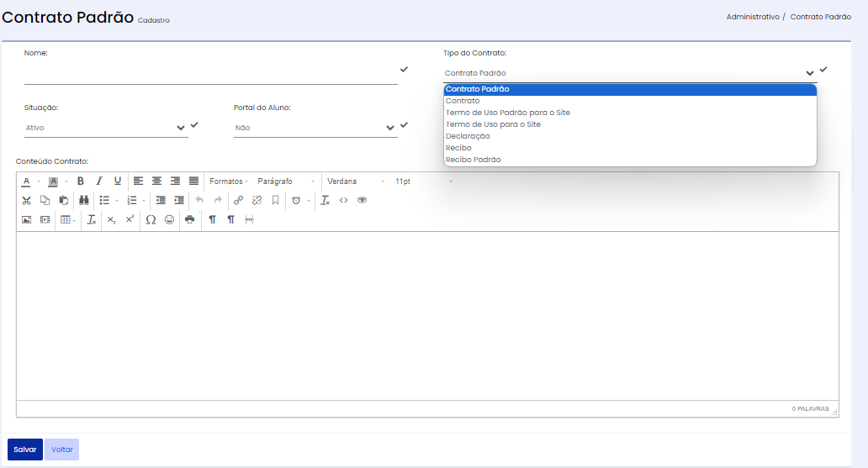Insert a page break
The image size is (868, 468).
(250, 219)
